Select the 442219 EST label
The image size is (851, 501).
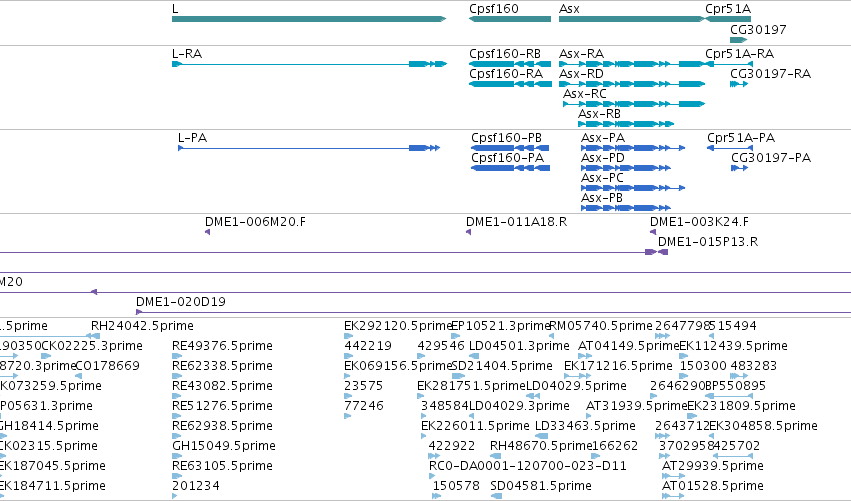click(x=367, y=346)
